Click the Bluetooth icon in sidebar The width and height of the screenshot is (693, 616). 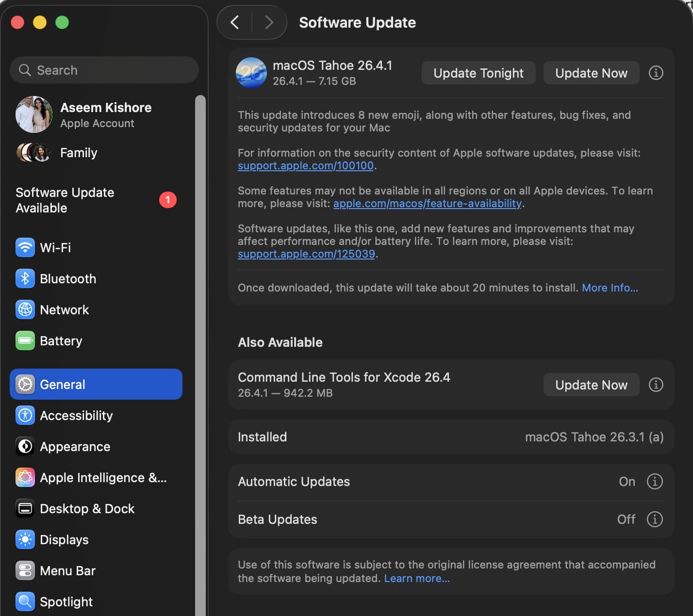click(25, 278)
